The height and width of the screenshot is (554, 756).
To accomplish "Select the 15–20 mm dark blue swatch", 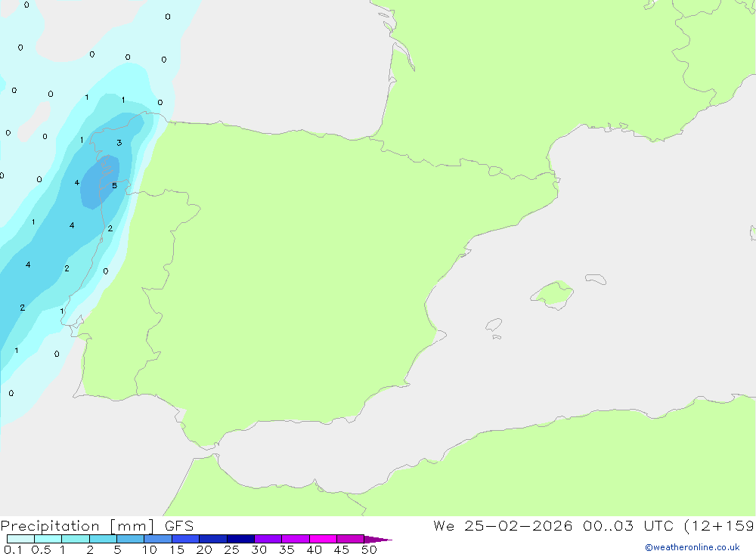I will 186,539.
